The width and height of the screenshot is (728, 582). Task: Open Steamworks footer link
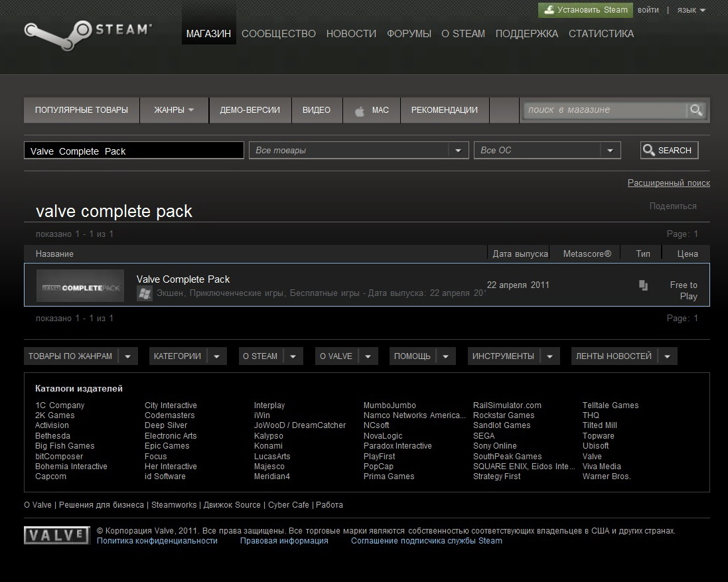pos(174,505)
